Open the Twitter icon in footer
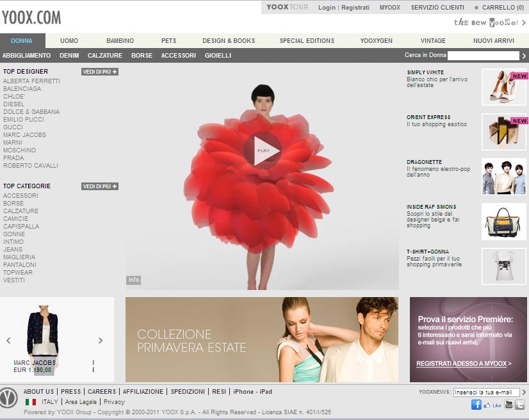The image size is (529, 420). pyautogui.click(x=520, y=405)
